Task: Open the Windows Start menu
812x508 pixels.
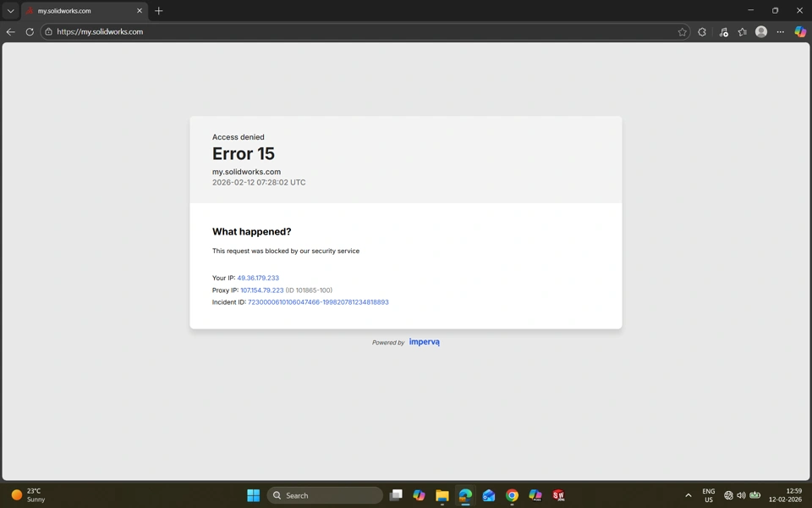Action: (253, 495)
